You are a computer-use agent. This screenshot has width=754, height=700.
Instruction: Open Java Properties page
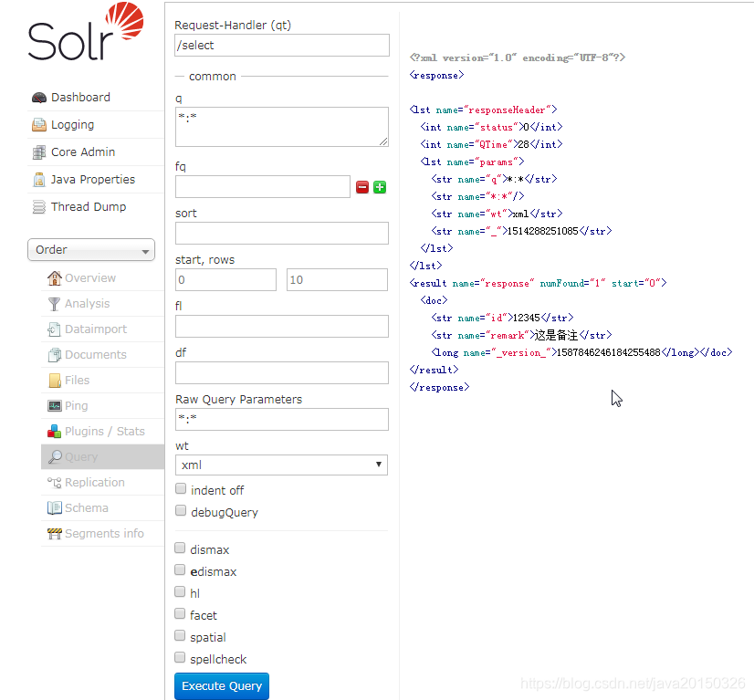[93, 180]
